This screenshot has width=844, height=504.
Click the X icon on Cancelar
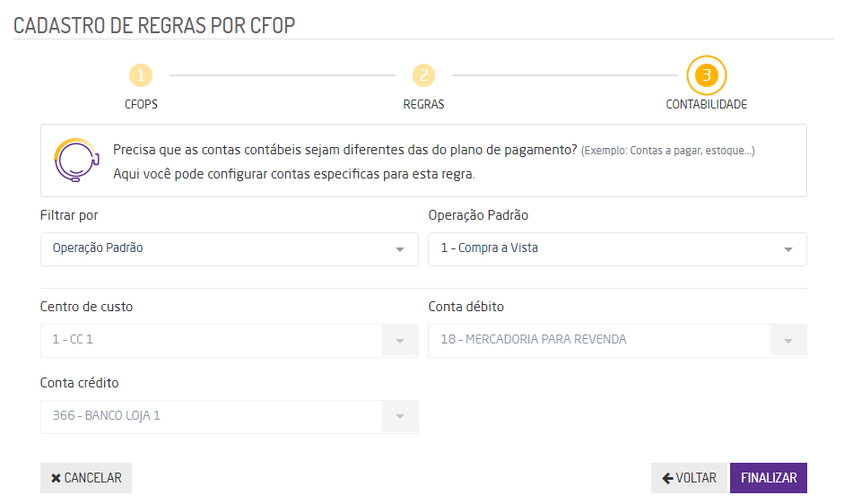pos(56,478)
